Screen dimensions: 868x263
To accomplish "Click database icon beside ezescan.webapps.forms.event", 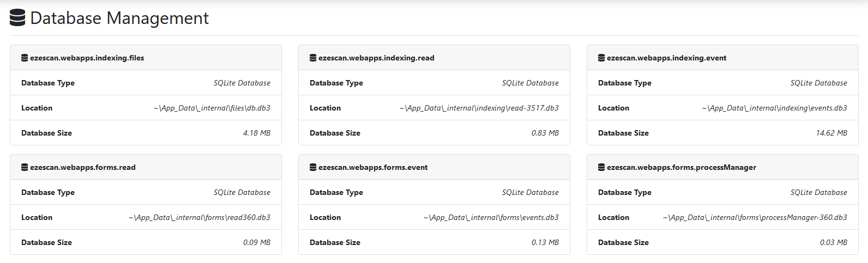I will pyautogui.click(x=313, y=167).
